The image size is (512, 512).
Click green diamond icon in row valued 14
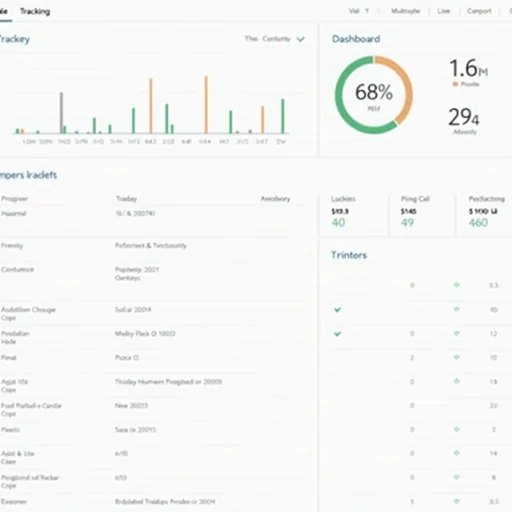pyautogui.click(x=457, y=453)
